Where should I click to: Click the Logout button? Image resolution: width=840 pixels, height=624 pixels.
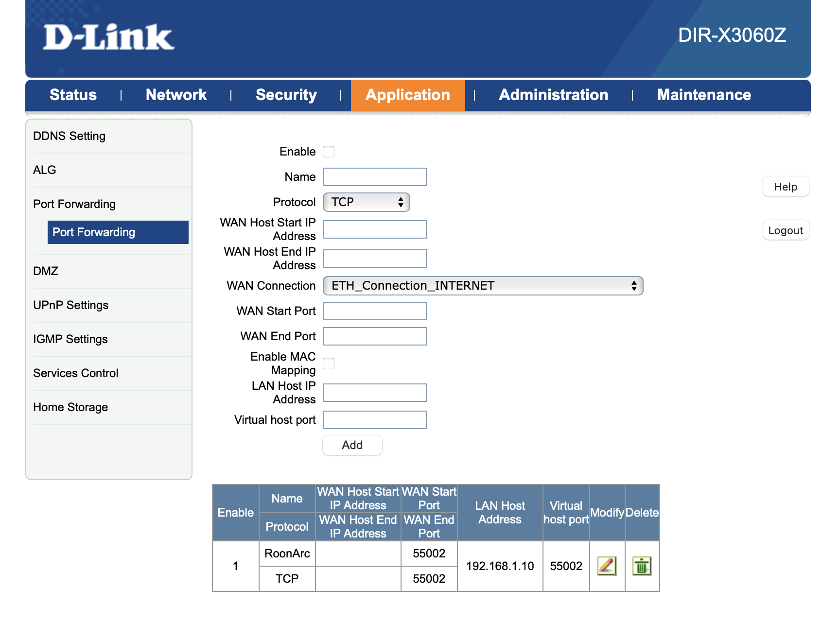click(x=786, y=230)
